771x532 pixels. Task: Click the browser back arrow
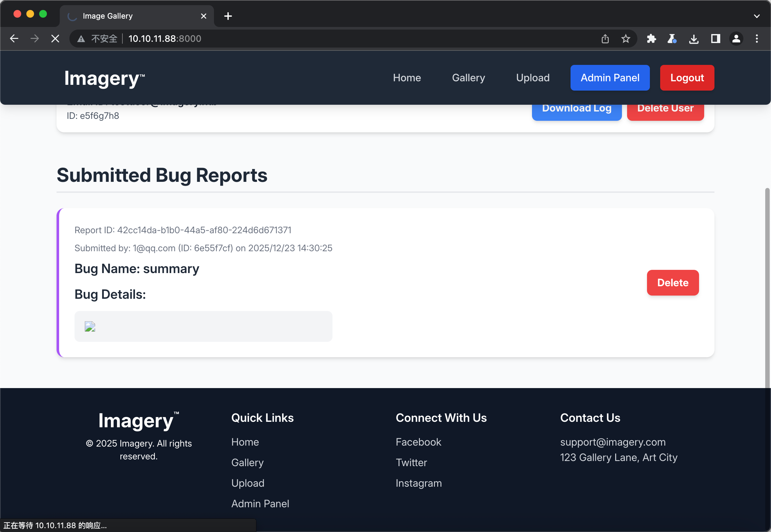[14, 39]
